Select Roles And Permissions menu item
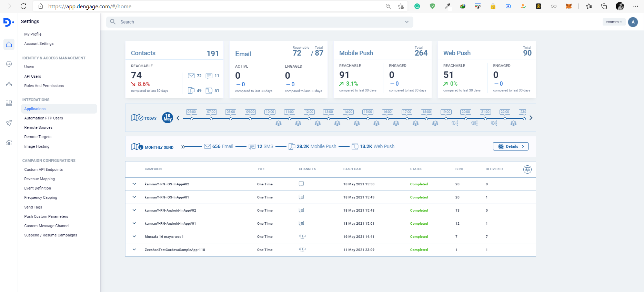 [44, 86]
